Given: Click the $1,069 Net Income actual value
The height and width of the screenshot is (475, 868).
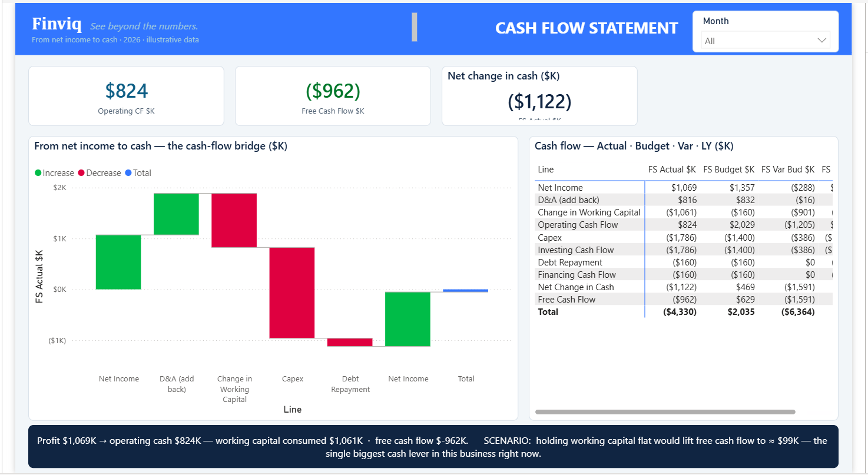Looking at the screenshot, I should coord(684,188).
